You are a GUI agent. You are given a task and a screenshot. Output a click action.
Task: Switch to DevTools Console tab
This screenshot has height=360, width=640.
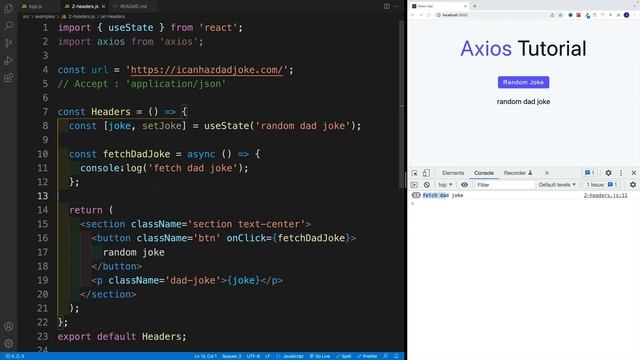484,173
